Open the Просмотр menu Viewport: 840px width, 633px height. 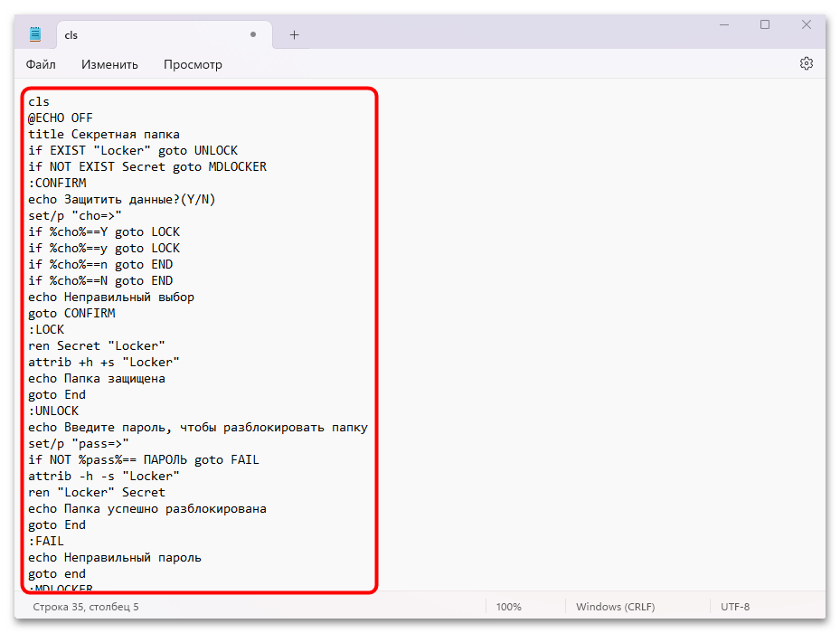(193, 64)
